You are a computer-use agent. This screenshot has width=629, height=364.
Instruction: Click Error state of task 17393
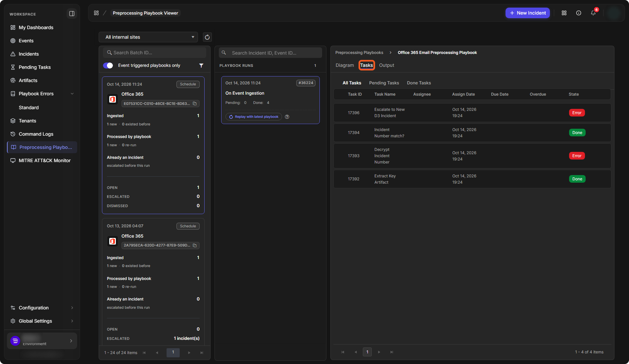click(x=577, y=156)
